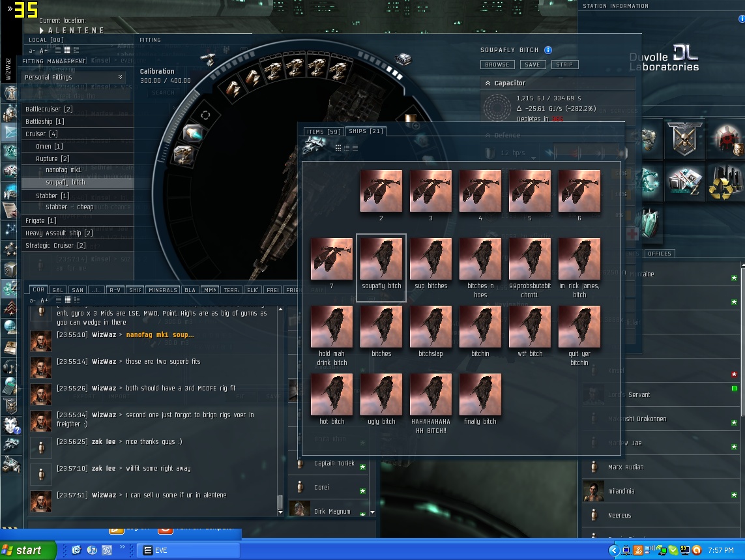This screenshot has width=745, height=560.
Task: Click the BROWSE fittings button
Action: point(497,65)
